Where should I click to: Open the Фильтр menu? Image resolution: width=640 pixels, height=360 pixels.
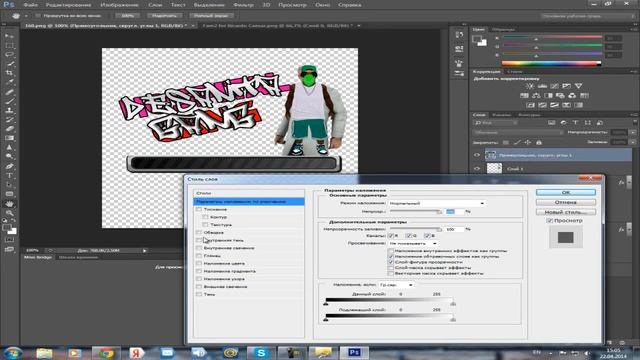pos(244,5)
